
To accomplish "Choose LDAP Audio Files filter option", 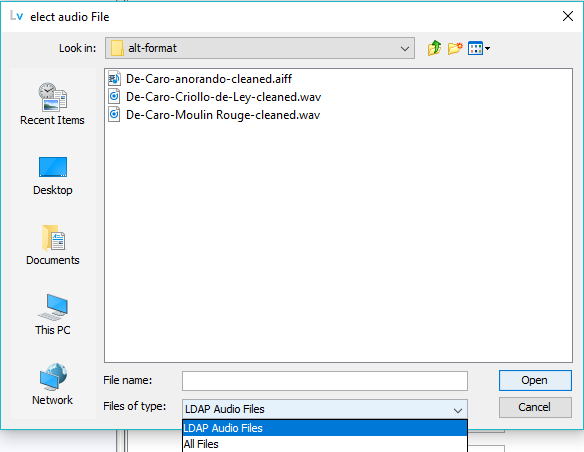I will 325,428.
